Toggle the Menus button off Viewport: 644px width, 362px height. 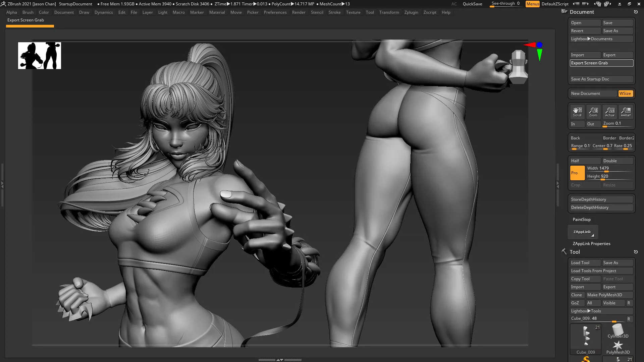(x=532, y=4)
